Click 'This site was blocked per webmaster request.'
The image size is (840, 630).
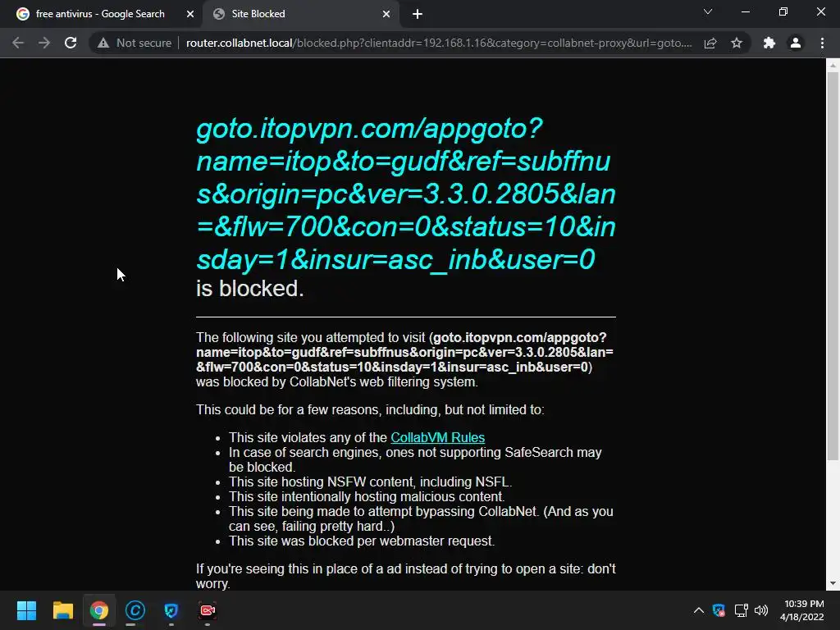(362, 541)
